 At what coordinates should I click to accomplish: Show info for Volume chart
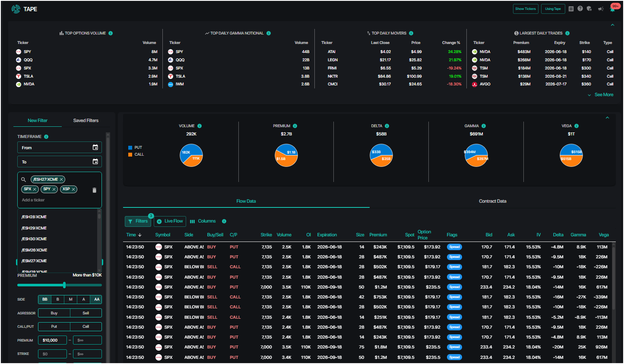click(200, 126)
